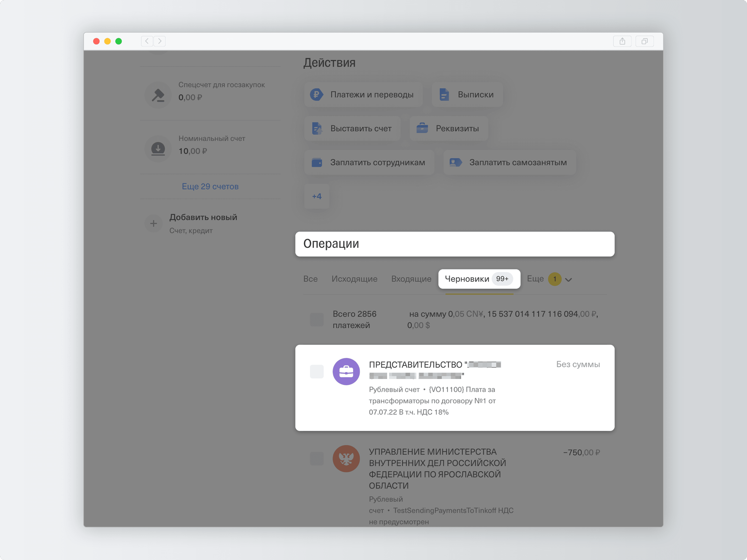
Task: Switch to Исходящие tab
Action: pyautogui.click(x=354, y=279)
